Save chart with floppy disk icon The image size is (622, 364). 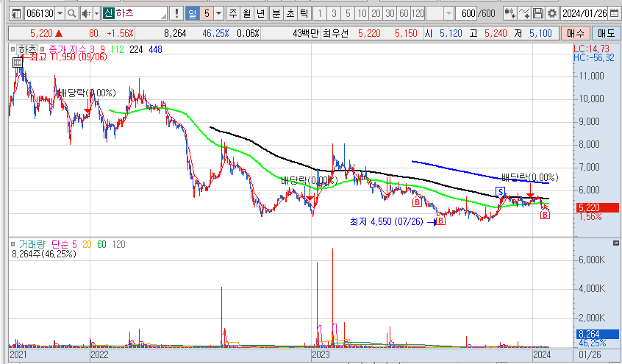(538, 13)
